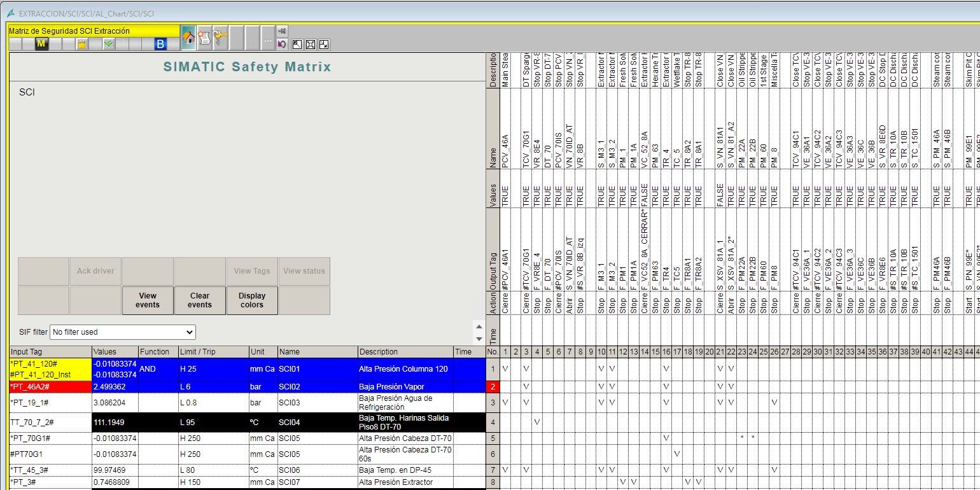Screen dimensions: 980x490
Task: Click the Ack driver button
Action: (95, 271)
